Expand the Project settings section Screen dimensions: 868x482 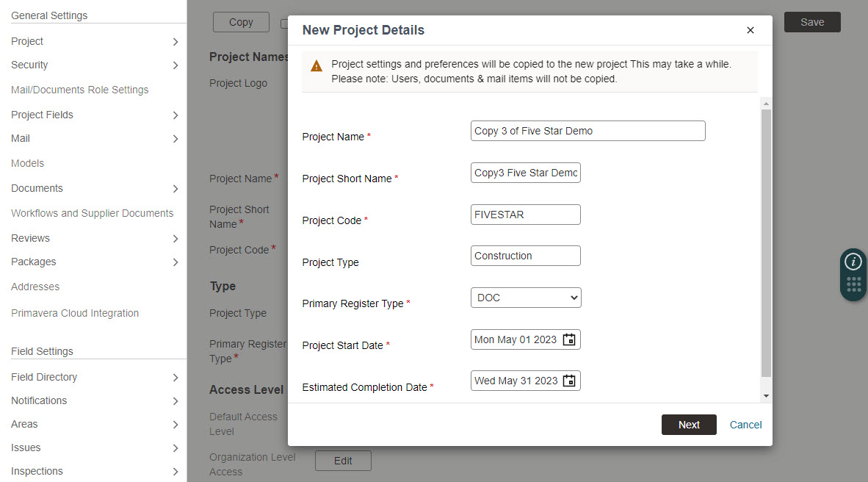tap(94, 42)
